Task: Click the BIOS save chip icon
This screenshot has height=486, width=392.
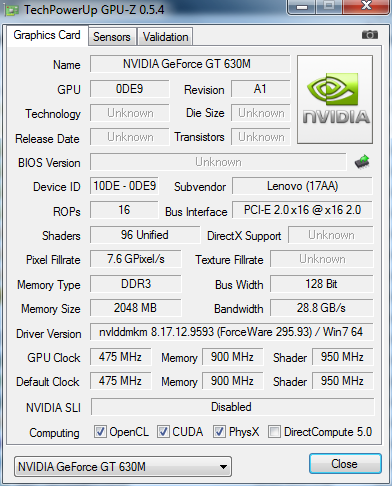Action: [x=362, y=162]
